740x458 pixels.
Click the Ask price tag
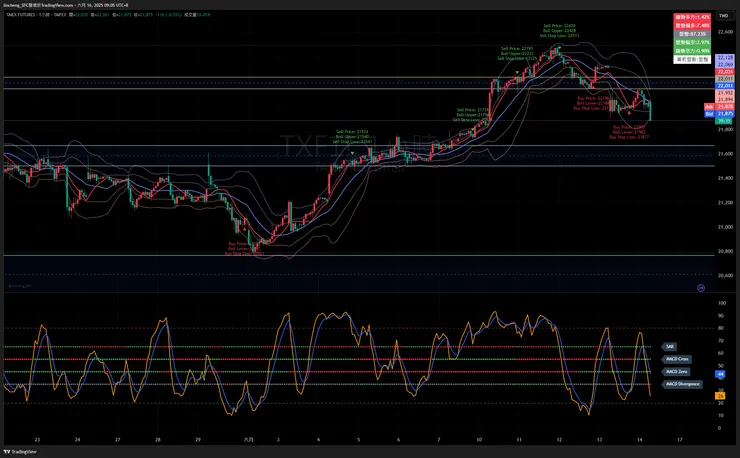click(x=719, y=107)
